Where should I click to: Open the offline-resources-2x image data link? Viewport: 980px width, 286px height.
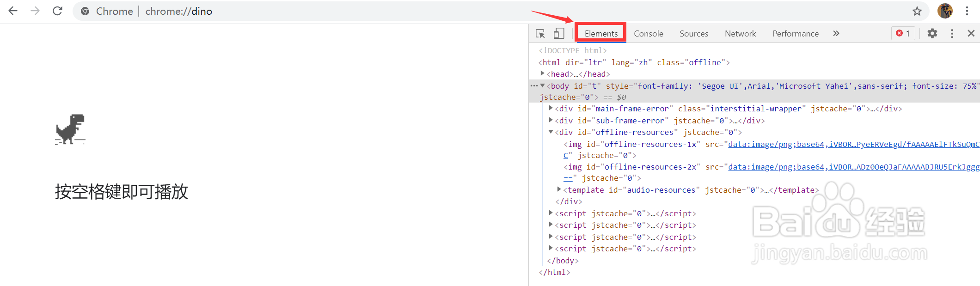coord(853,167)
